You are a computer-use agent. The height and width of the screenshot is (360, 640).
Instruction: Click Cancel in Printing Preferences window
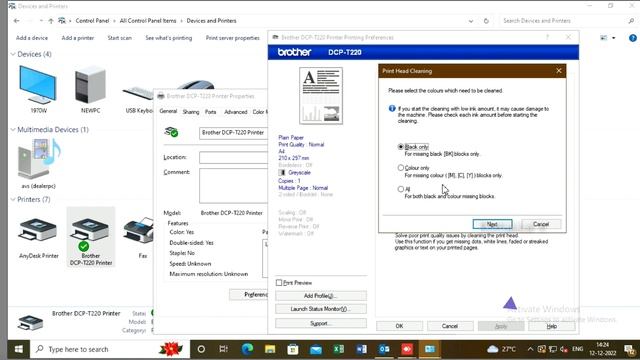[x=450, y=326]
